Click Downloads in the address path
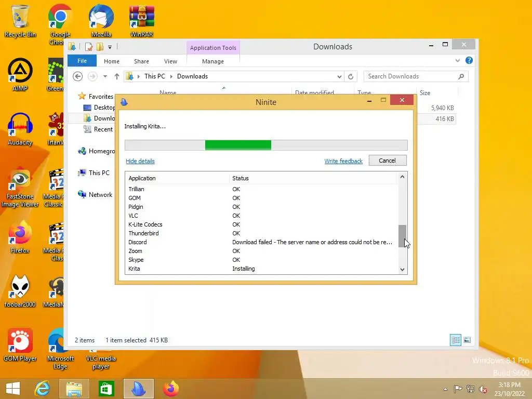 192,76
